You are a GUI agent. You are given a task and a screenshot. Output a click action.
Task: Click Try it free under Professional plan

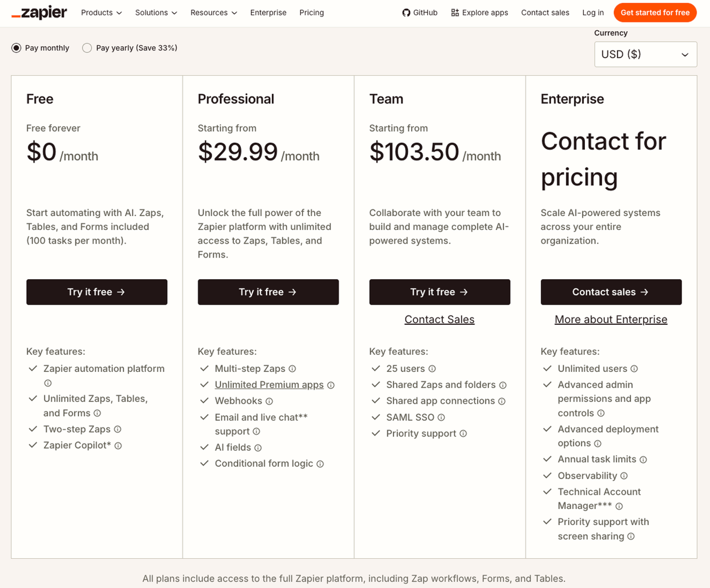268,292
